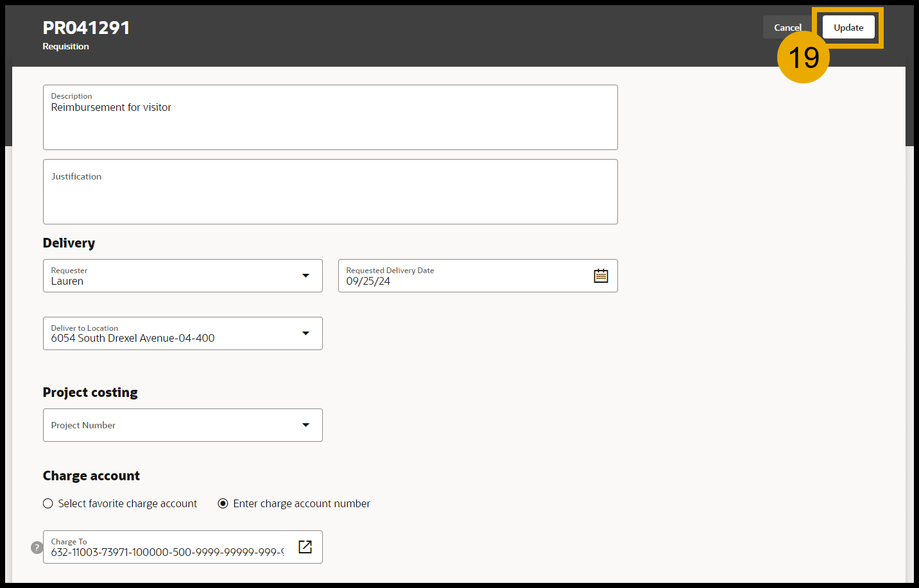Open the calendar date picker icon
This screenshot has height=588, width=919.
coord(601,276)
